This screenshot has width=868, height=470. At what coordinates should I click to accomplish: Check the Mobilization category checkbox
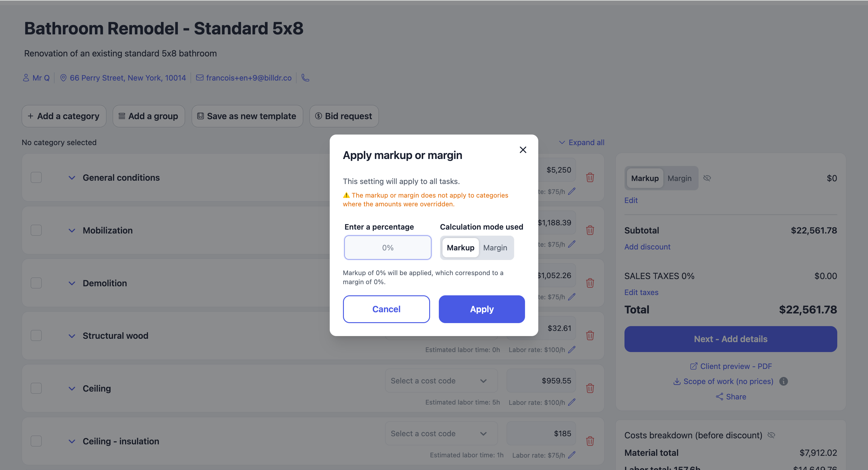pos(36,230)
